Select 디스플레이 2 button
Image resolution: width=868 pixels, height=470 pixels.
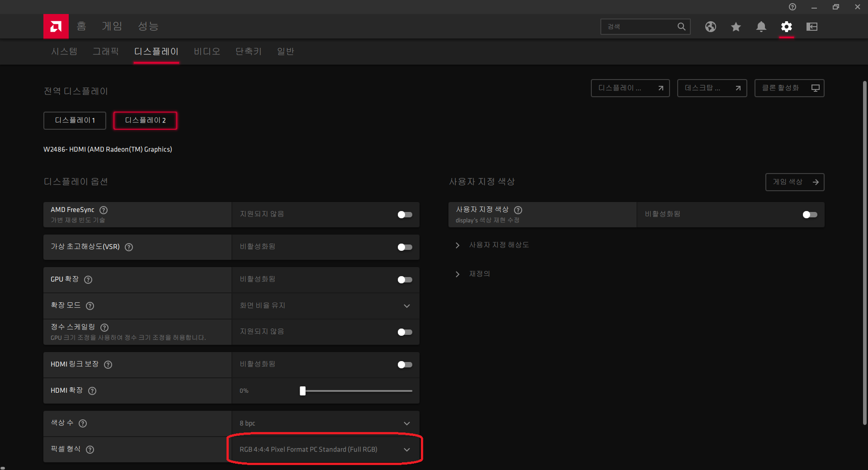click(x=145, y=121)
